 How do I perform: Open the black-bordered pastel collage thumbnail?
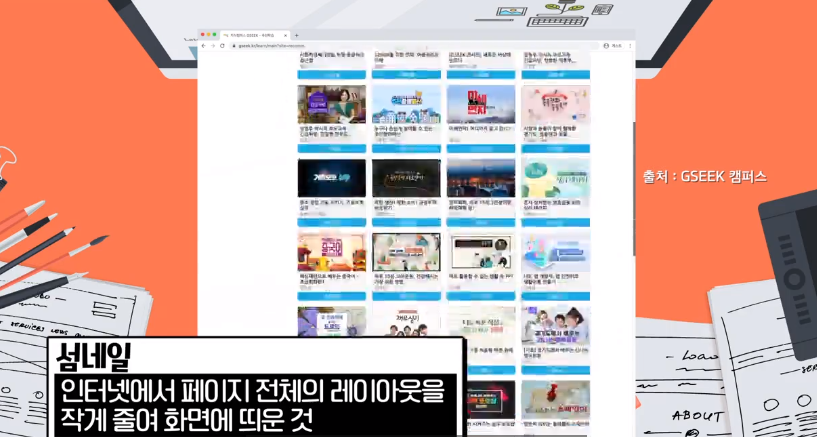point(406,252)
